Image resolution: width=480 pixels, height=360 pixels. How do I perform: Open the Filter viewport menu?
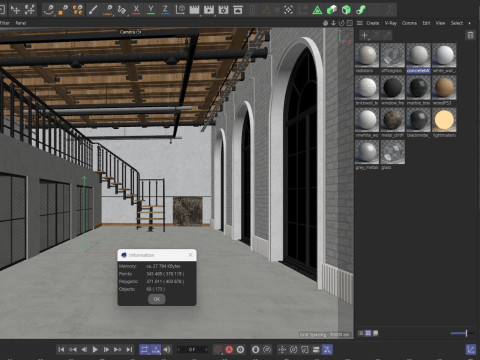[x=4, y=23]
